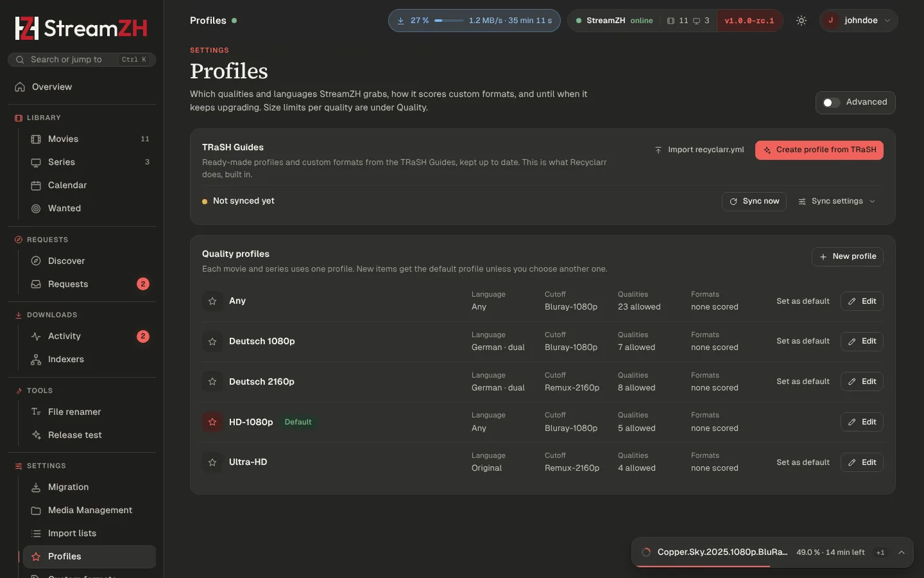
Task: Click the star icon for Any profile
Action: (x=212, y=301)
